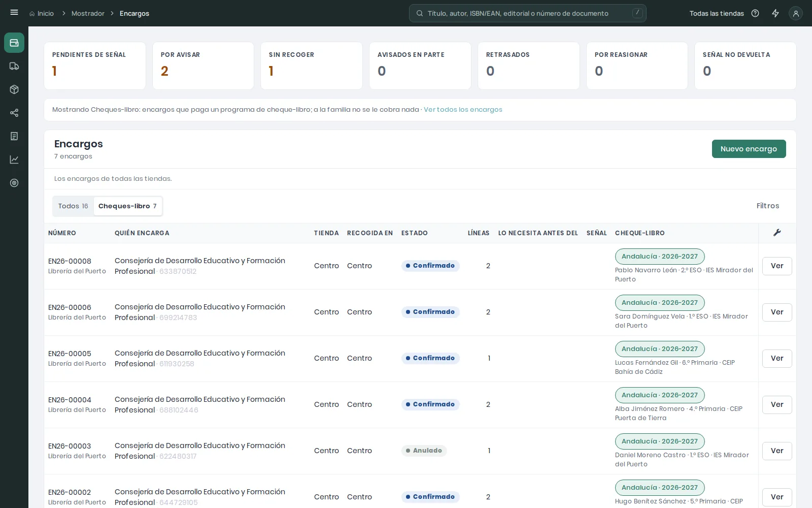Select the Mostrador counter sidebar icon

pyautogui.click(x=14, y=43)
